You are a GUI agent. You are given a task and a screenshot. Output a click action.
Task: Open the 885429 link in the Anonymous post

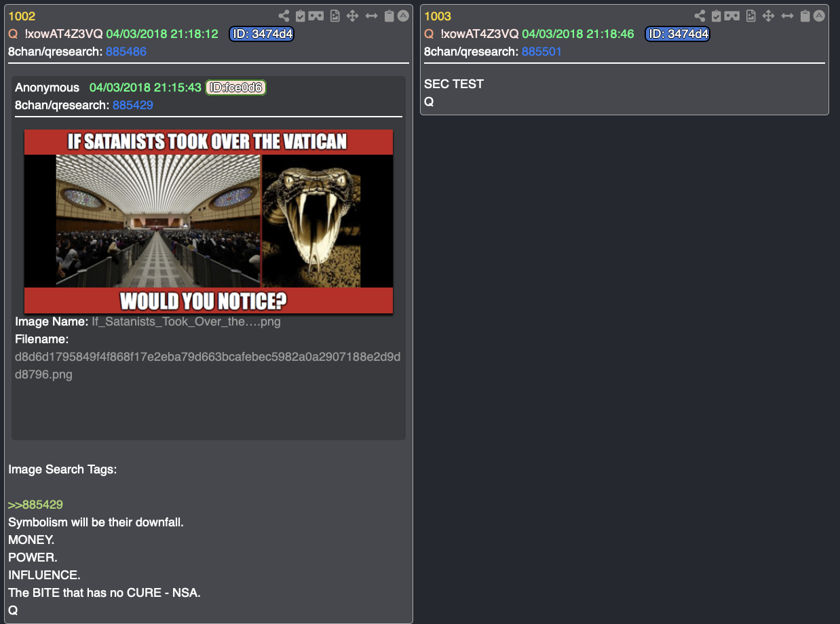(x=133, y=105)
